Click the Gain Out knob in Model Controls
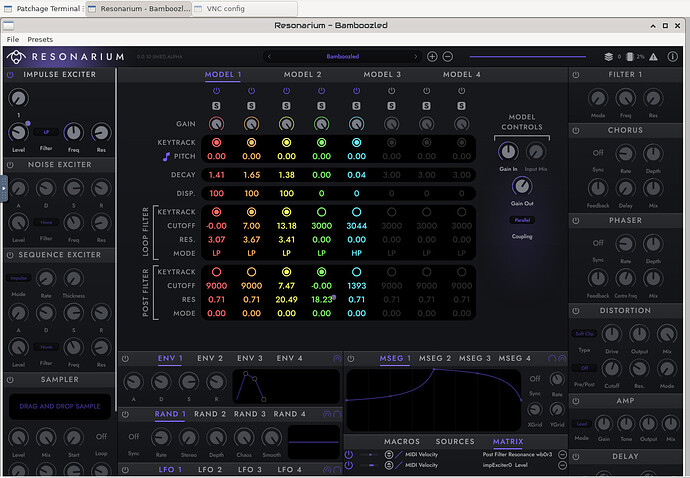This screenshot has height=478, width=690. click(x=522, y=186)
